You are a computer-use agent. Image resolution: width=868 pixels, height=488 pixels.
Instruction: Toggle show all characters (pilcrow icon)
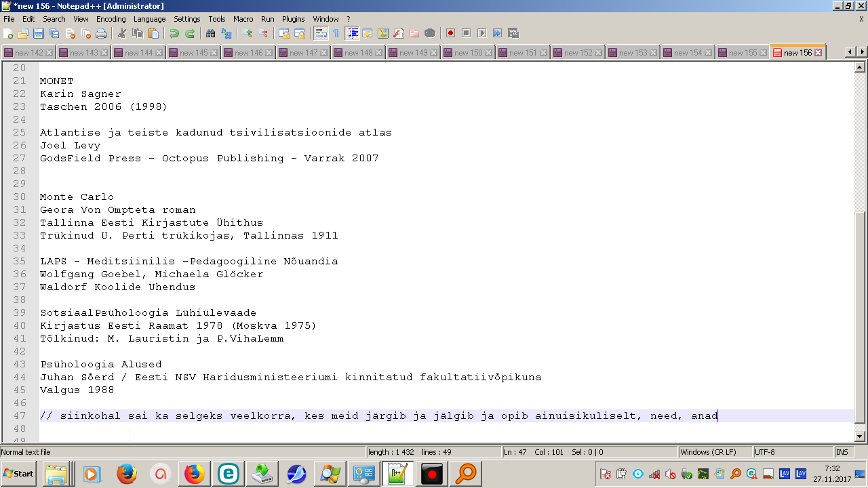336,33
